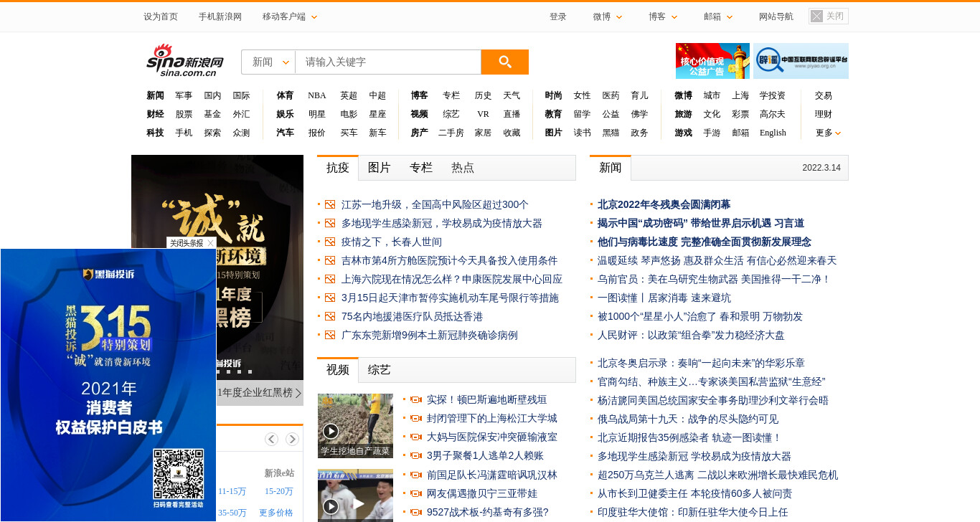Open the 新闻 search category dropdown
This screenshot has width=980, height=522.
tap(268, 62)
